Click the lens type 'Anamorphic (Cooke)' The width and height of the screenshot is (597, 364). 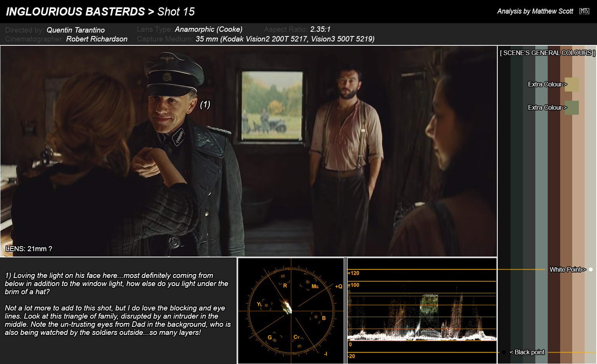tap(209, 29)
